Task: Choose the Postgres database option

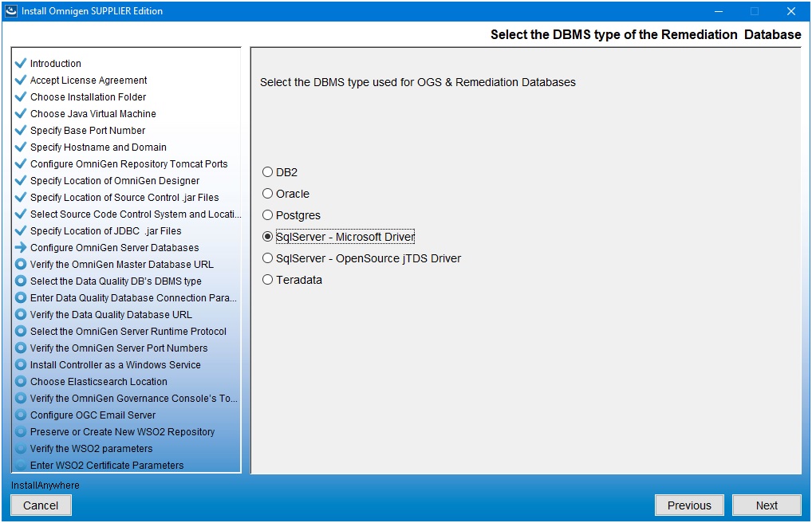Action: [x=267, y=215]
